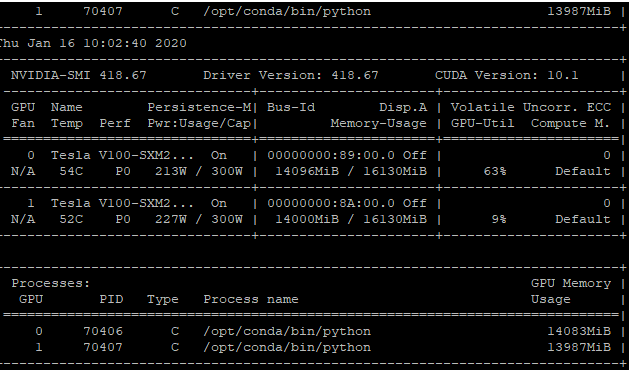The height and width of the screenshot is (370, 629).
Task: Click the 'NVIDIA-SMI 418.67' label
Action: pos(79,75)
